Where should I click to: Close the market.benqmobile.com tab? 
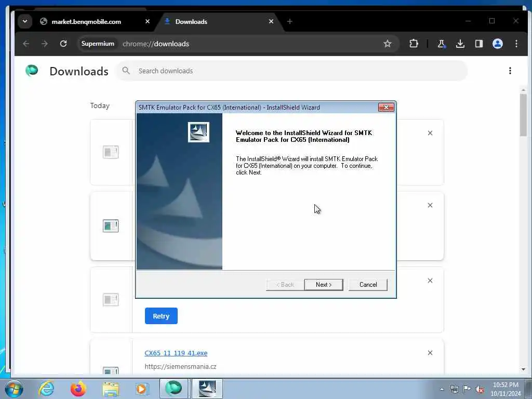pyautogui.click(x=147, y=21)
